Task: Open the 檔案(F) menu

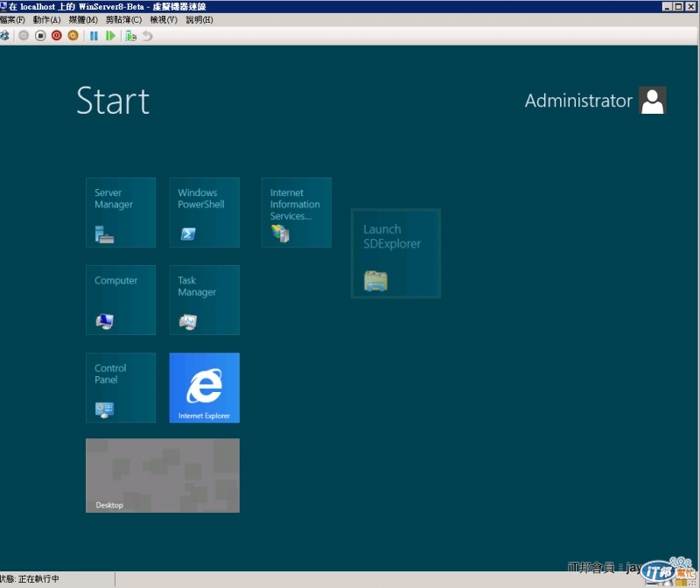Action: pyautogui.click(x=12, y=19)
